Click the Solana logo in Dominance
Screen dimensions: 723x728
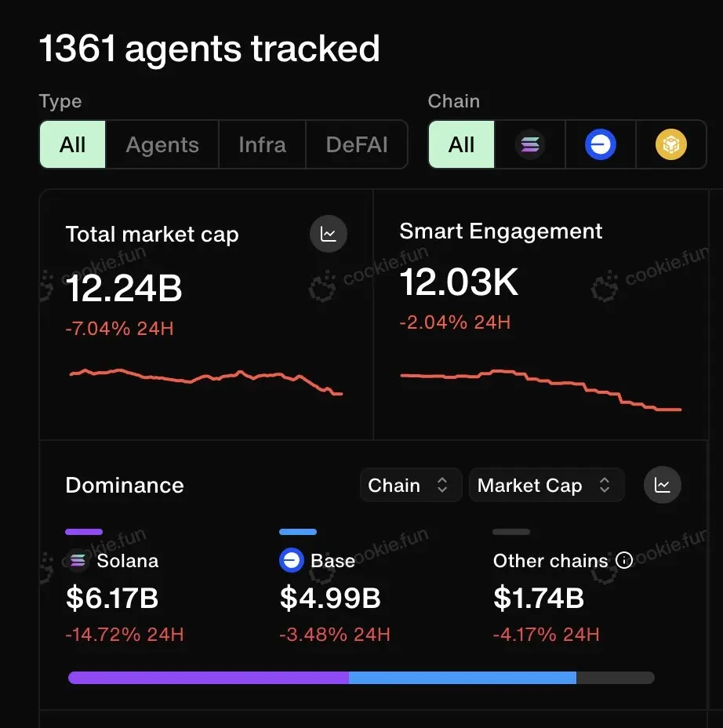click(x=78, y=561)
